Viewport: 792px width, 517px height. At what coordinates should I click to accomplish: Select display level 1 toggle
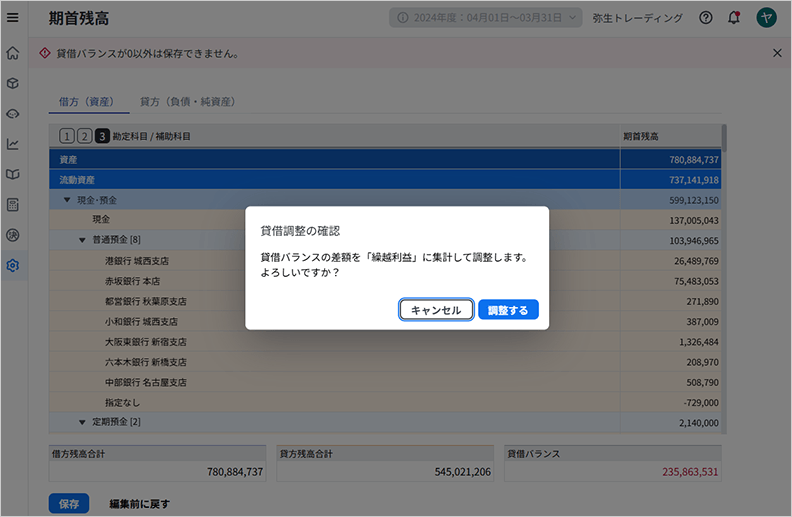click(67, 136)
